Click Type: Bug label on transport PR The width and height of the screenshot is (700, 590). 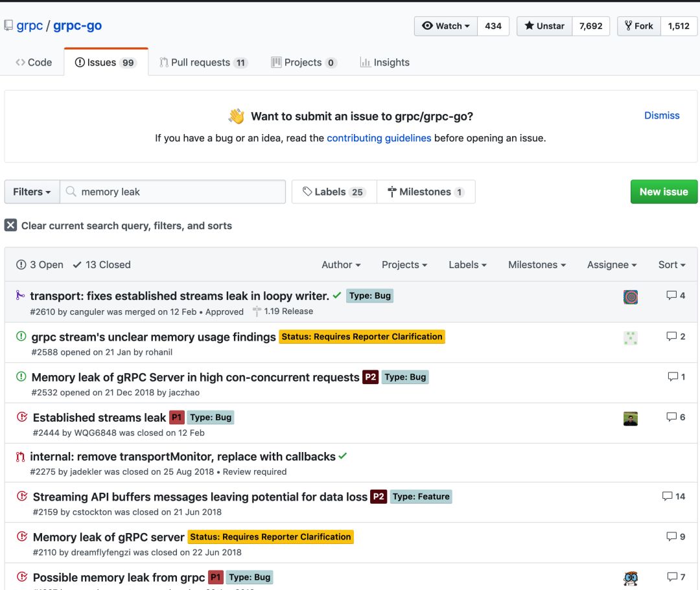pyautogui.click(x=369, y=296)
